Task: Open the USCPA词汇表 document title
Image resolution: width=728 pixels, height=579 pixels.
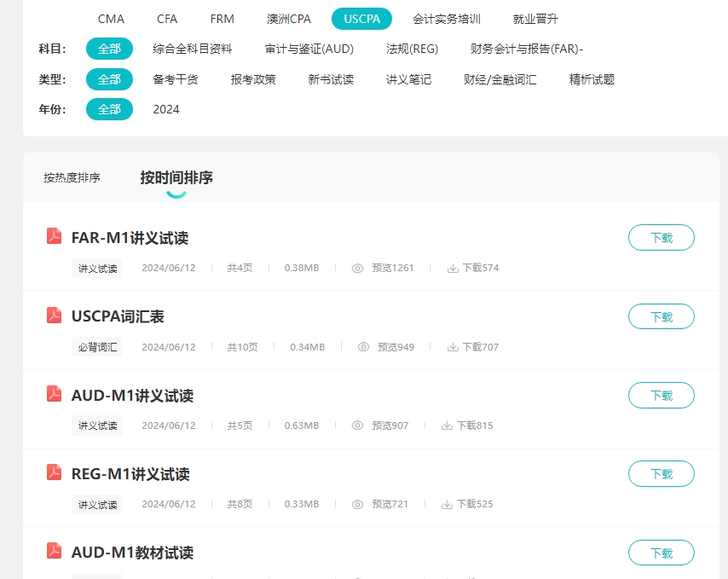Action: [118, 316]
